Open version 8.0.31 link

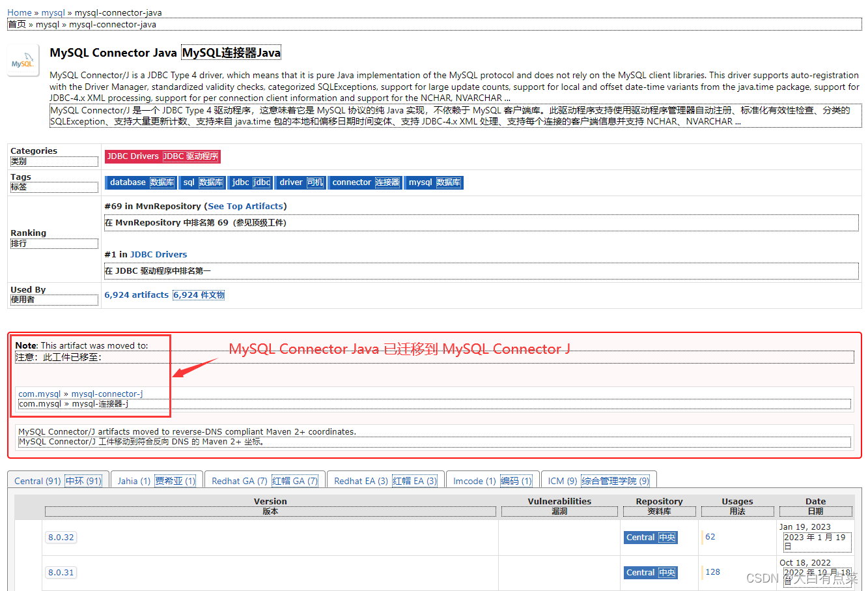61,573
